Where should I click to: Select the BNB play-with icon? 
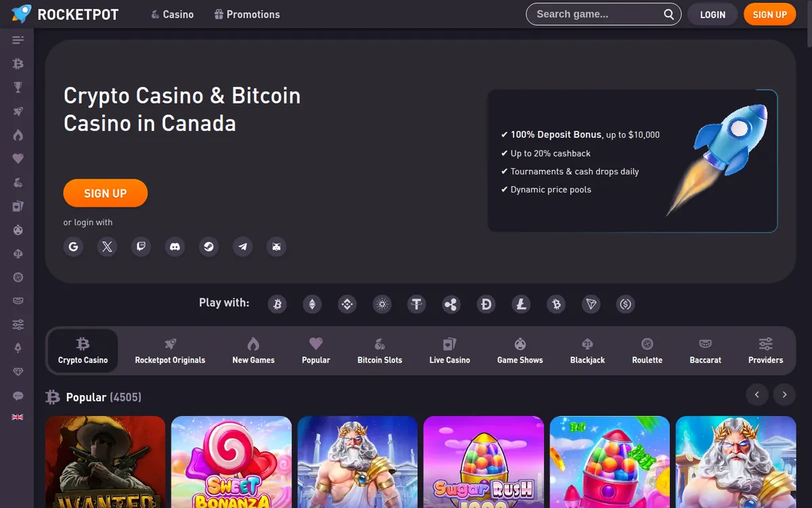[x=347, y=304]
